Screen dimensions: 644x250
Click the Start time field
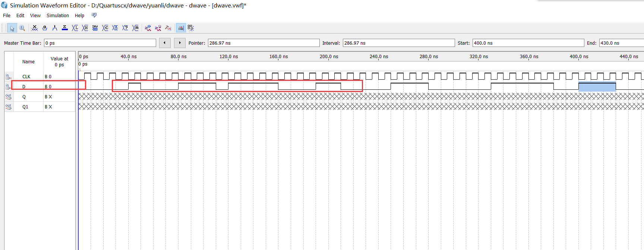point(528,43)
